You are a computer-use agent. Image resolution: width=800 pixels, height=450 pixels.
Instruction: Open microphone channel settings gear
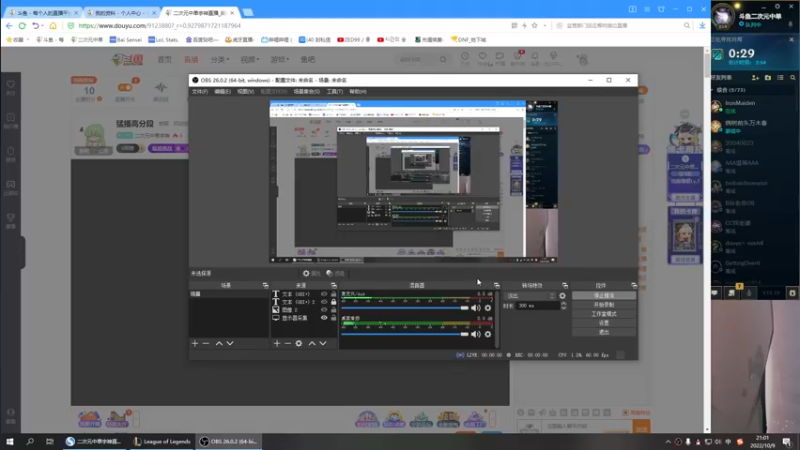click(488, 308)
